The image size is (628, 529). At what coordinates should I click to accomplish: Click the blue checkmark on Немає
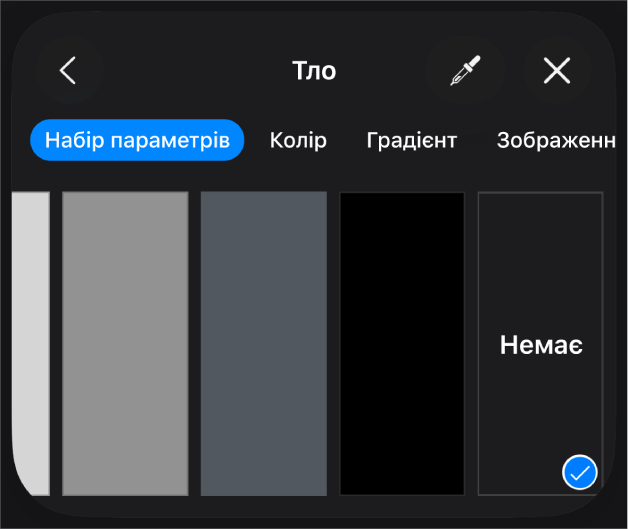click(580, 472)
